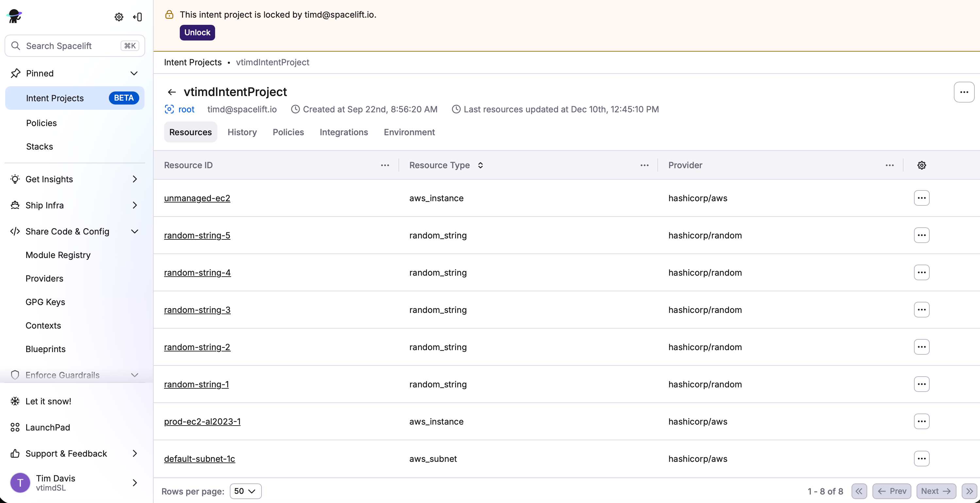Expand the Get Insights menu
This screenshot has width=980, height=503.
pyautogui.click(x=135, y=179)
